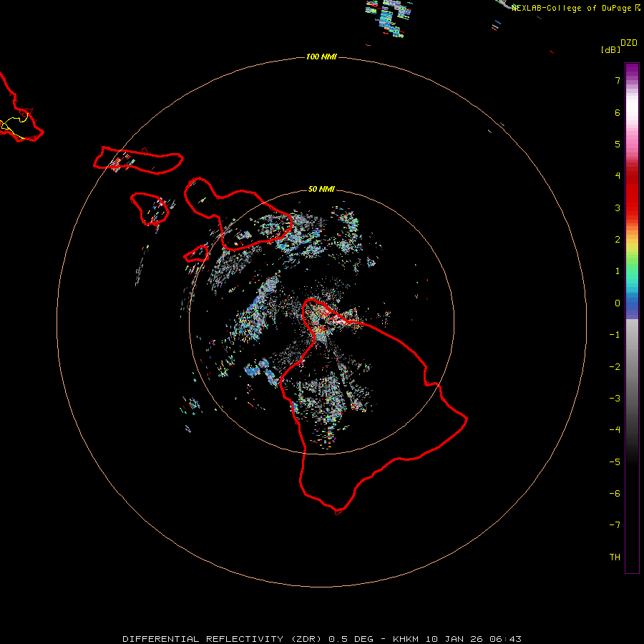
Task: Click the -3 value on the color scale
Action: pyautogui.click(x=615, y=399)
